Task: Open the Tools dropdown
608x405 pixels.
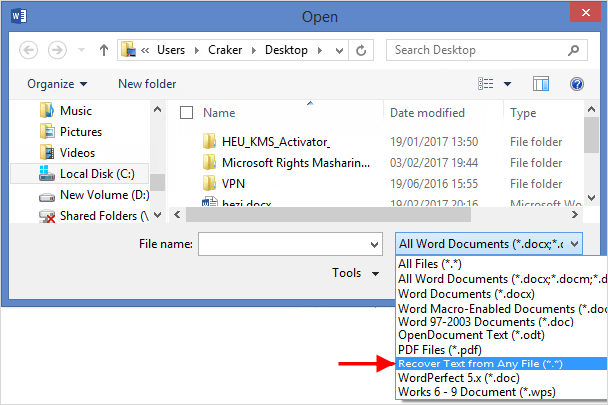Action: click(355, 273)
